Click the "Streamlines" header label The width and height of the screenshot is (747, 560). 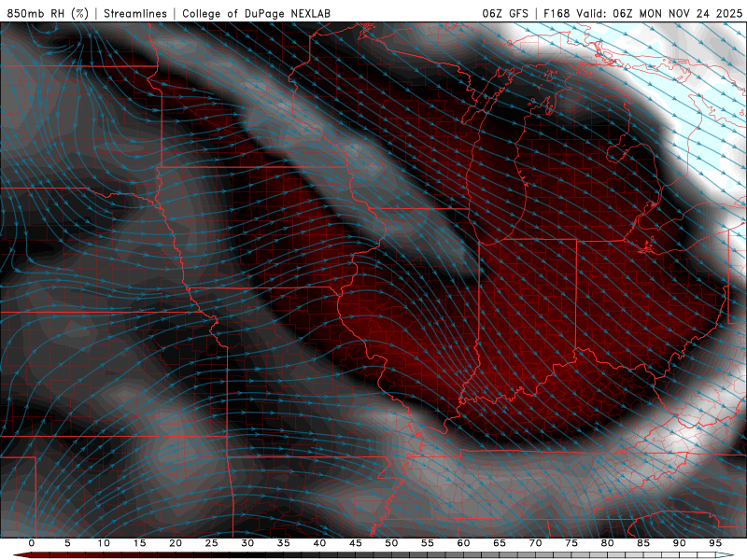[x=135, y=13]
